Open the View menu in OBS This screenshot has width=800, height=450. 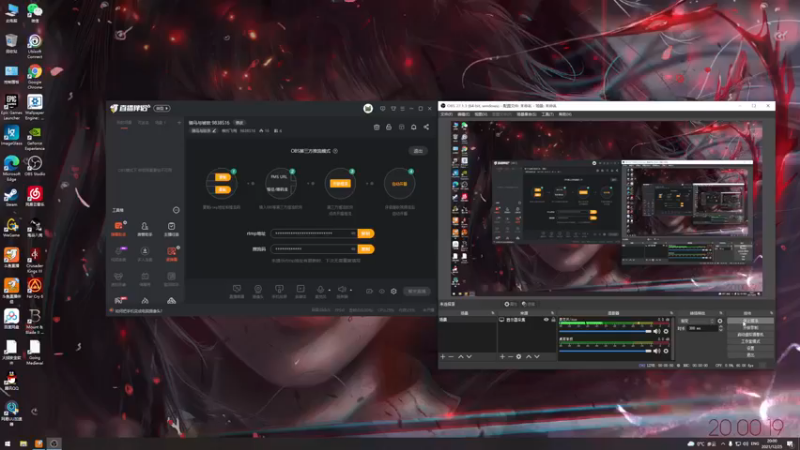pyautogui.click(x=481, y=115)
